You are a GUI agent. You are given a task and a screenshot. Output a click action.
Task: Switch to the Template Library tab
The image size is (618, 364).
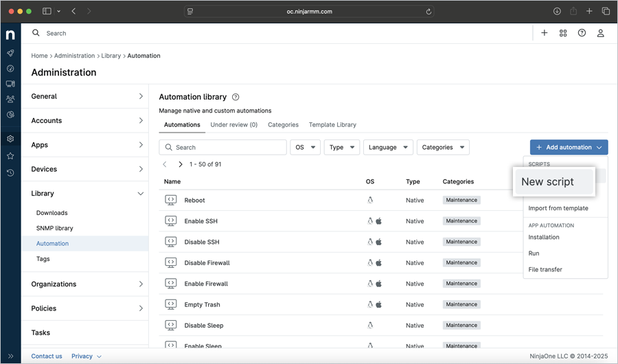(x=332, y=125)
